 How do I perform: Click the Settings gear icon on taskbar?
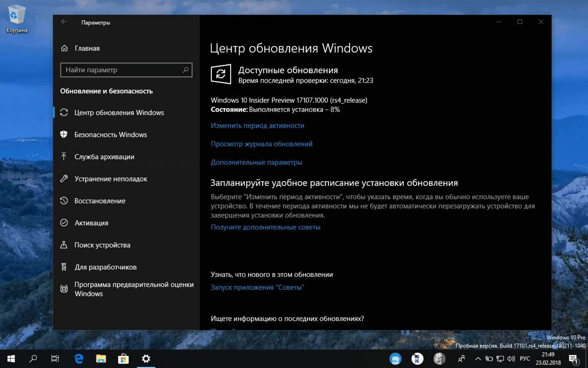click(146, 359)
